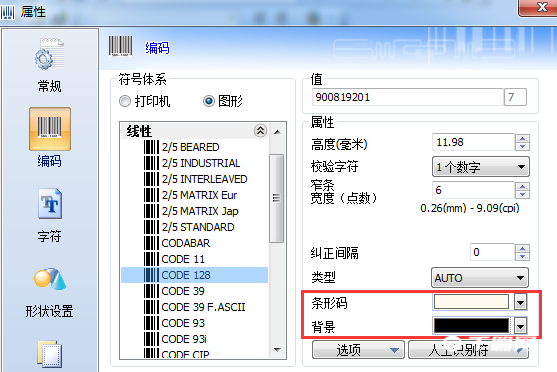Click the barcode icon beside 2/5 INDUSTRIAL
557x372 pixels.
[151, 163]
